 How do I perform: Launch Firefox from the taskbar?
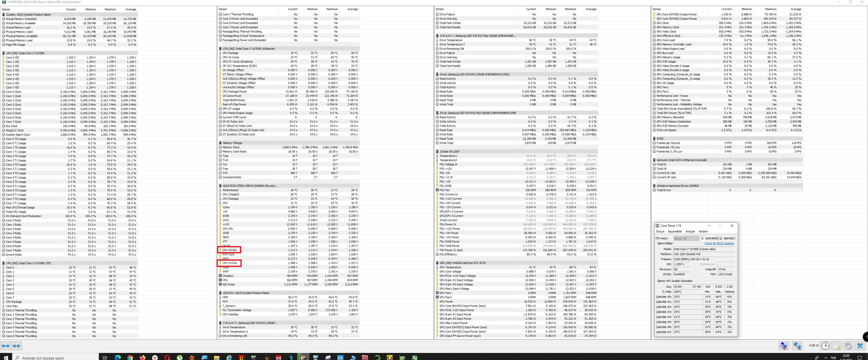click(143, 357)
